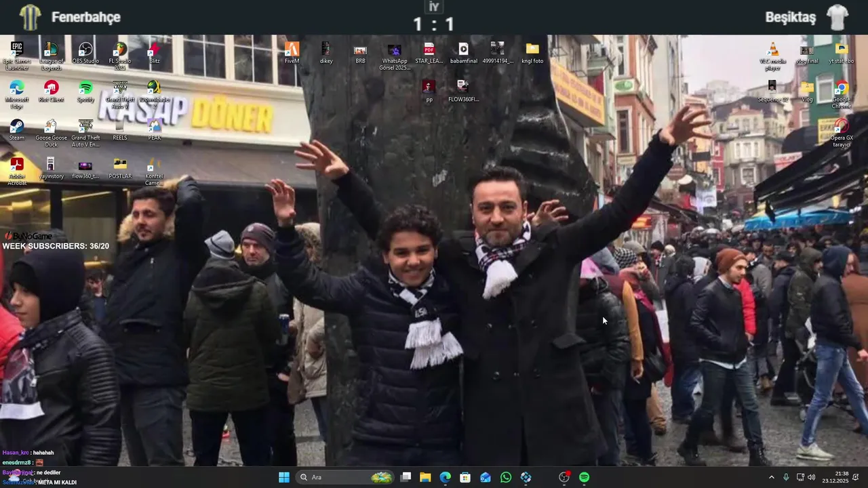Select the Google Chrome desktop shortcut
Image resolution: width=868 pixels, height=488 pixels.
pyautogui.click(x=842, y=94)
